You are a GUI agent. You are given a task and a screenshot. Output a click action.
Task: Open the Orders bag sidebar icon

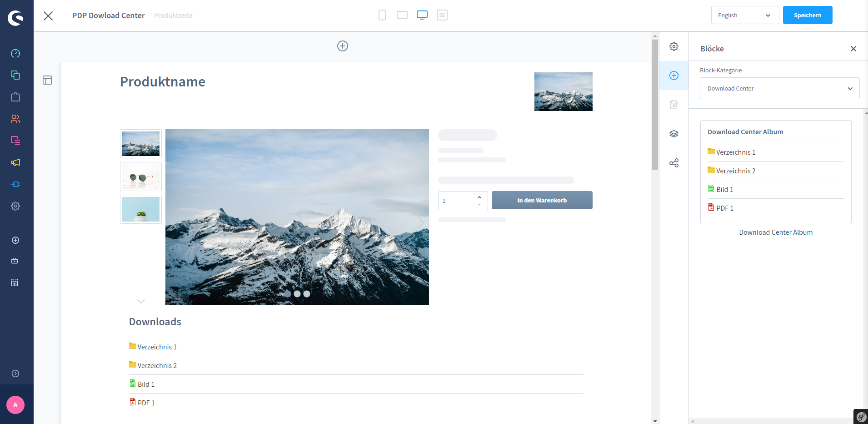[x=15, y=97]
